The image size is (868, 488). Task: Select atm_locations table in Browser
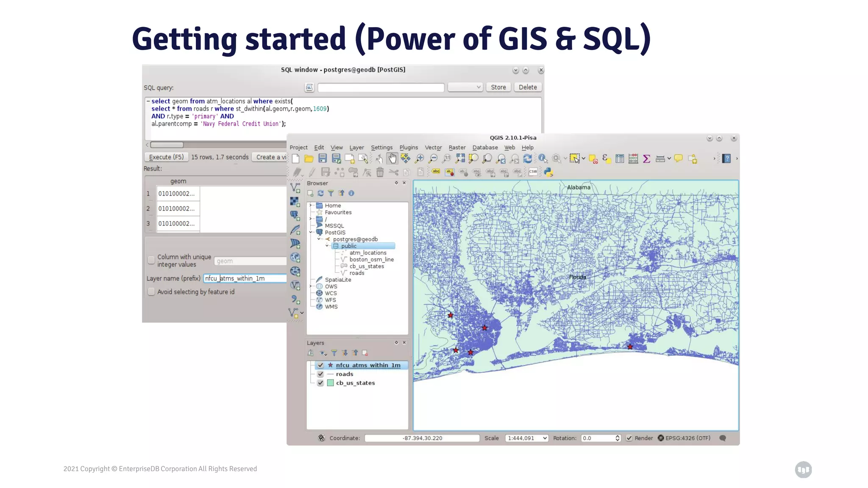(x=367, y=253)
